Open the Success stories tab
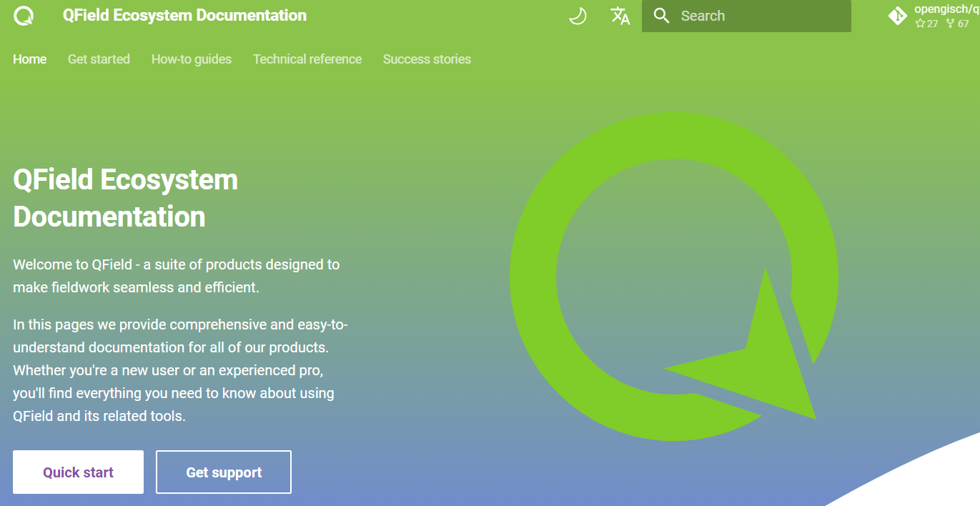 [427, 59]
